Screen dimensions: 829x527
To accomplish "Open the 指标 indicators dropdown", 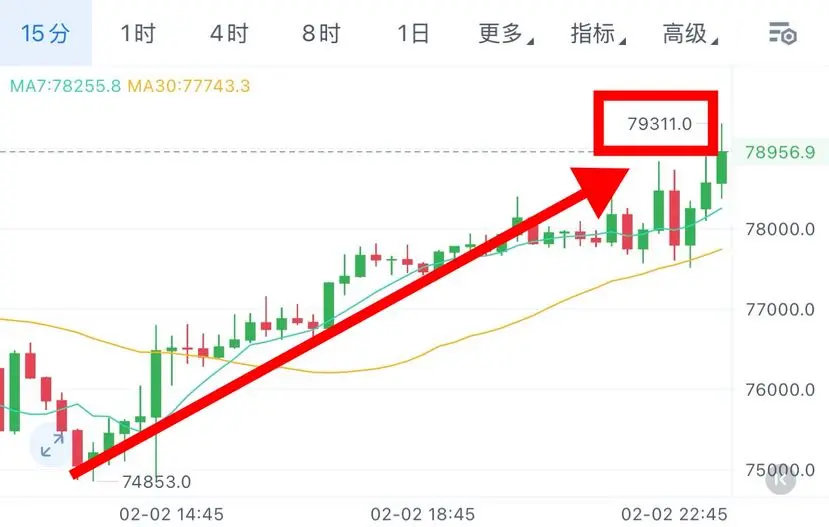I will click(597, 34).
